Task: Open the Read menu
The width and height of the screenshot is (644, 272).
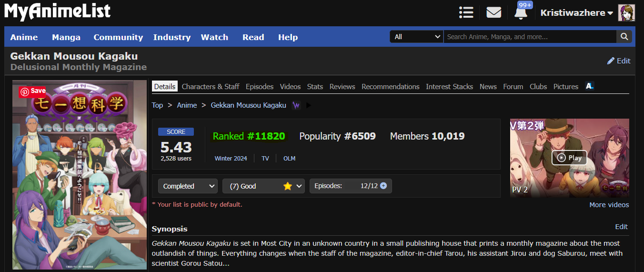Action: tap(253, 37)
